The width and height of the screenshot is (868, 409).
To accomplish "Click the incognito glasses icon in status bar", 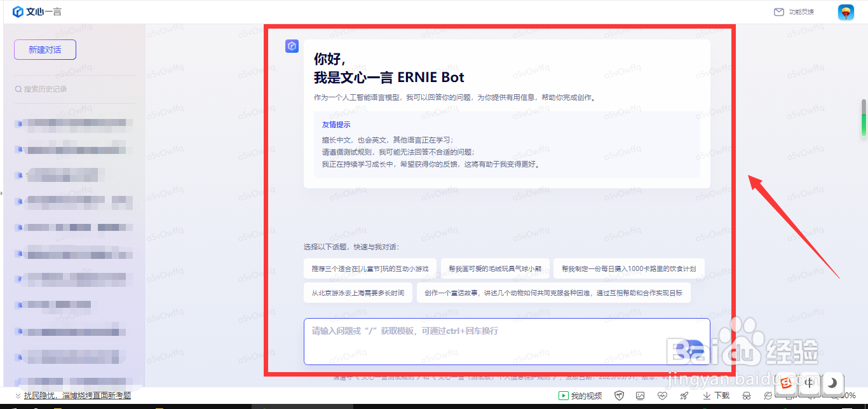I will point(746,396).
